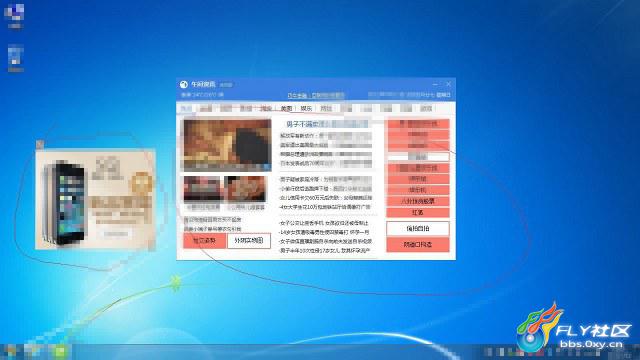Click the green icon pinned on the taskbar
Viewport: 640px width, 360px height.
(x=60, y=351)
